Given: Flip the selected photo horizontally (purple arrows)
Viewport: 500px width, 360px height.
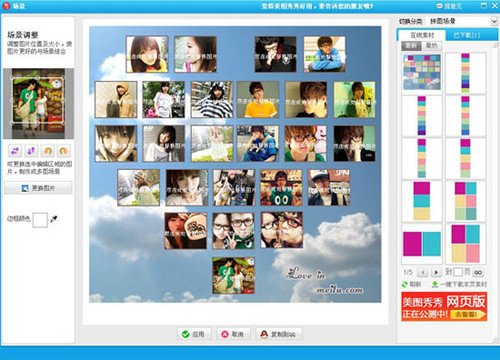Looking at the screenshot, I should 15,151.
